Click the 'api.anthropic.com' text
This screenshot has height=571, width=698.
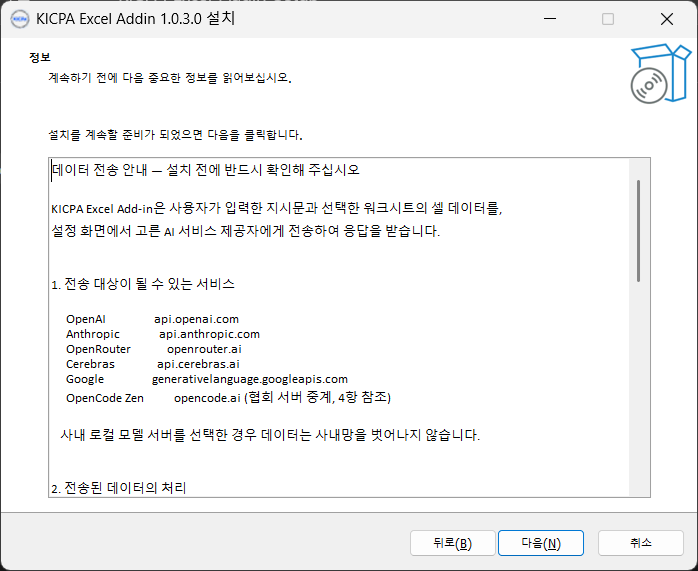tap(209, 334)
